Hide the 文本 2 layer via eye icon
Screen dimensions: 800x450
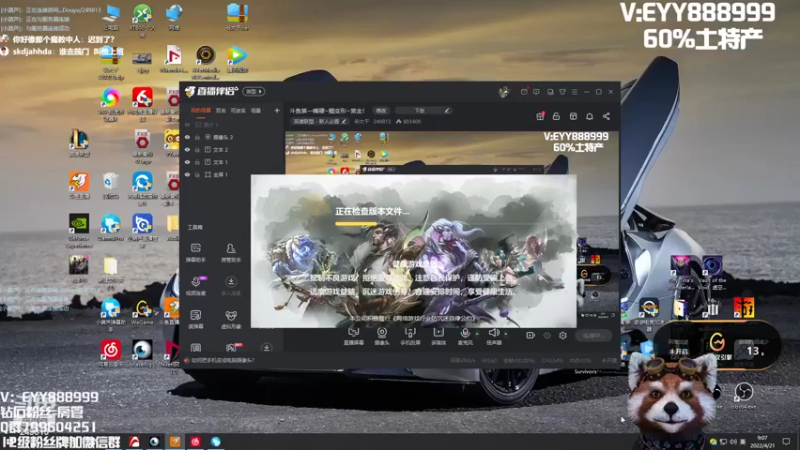coord(187,149)
